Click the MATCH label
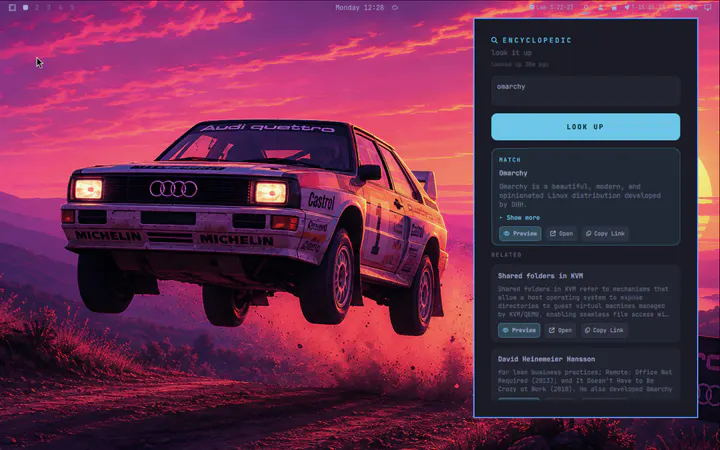Screen dimensions: 720x450 point(510,160)
